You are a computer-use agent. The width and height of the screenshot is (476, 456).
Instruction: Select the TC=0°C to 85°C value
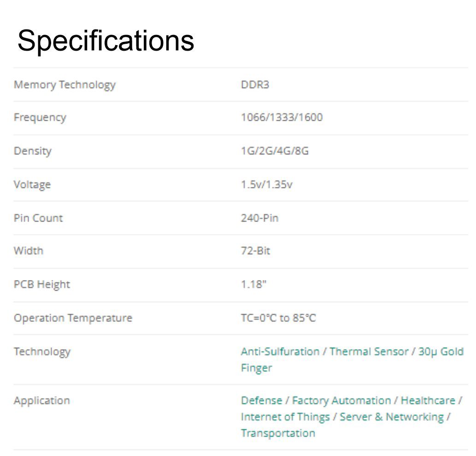pos(278,318)
